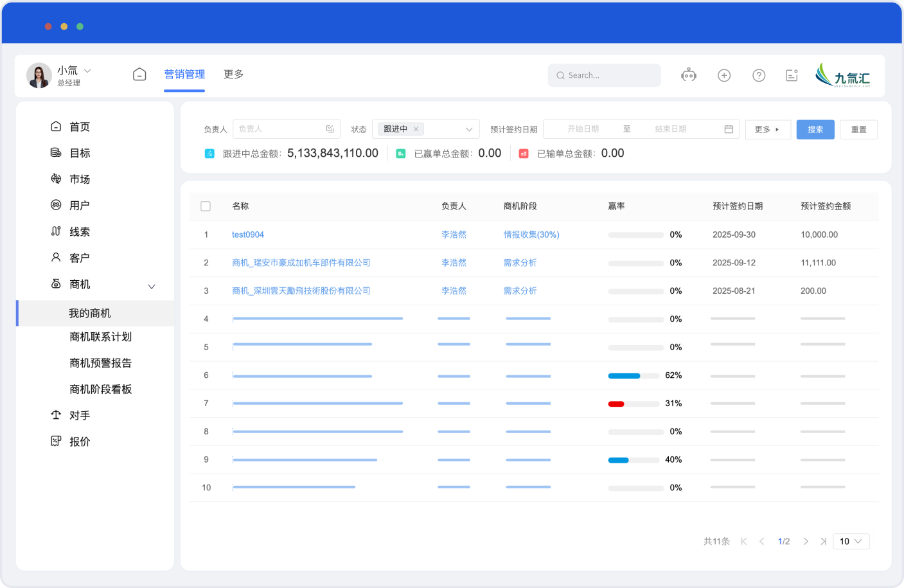Collapse the 商机 sidebar menu chevron
The height and width of the screenshot is (588, 904).
pos(152,287)
